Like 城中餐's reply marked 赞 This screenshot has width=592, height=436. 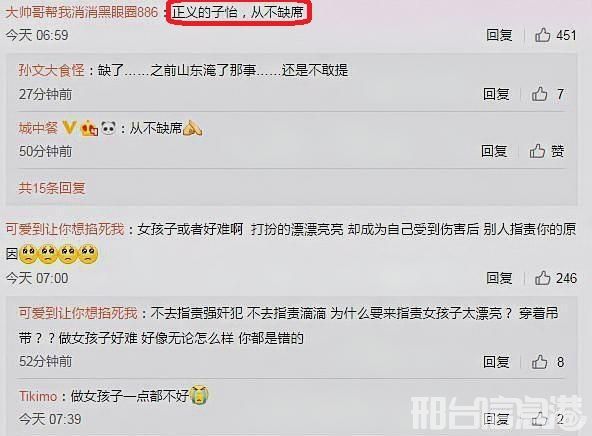coord(537,151)
